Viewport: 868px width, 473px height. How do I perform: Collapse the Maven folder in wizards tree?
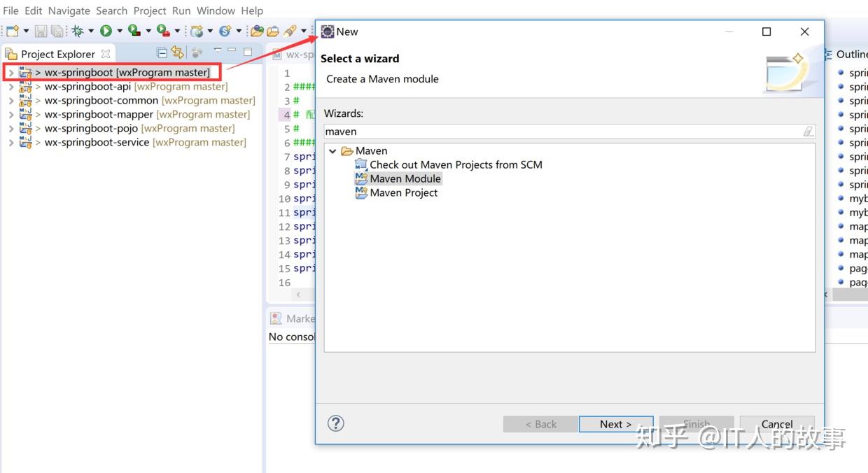point(332,151)
